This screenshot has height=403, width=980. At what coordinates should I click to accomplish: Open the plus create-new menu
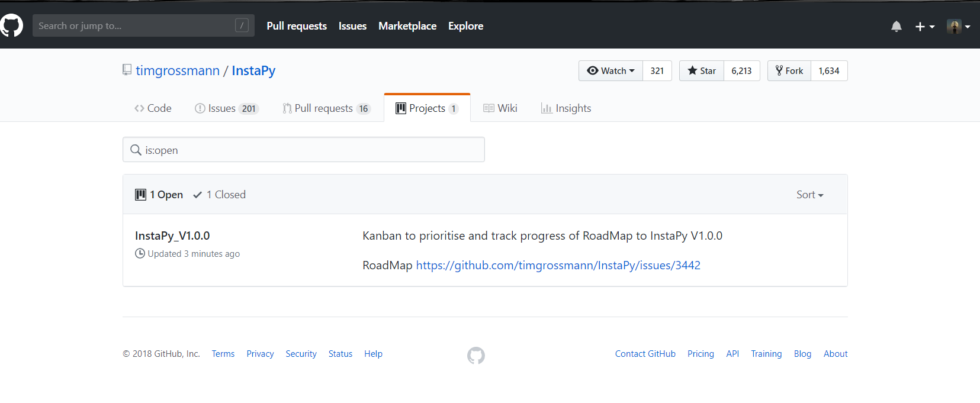pos(924,26)
